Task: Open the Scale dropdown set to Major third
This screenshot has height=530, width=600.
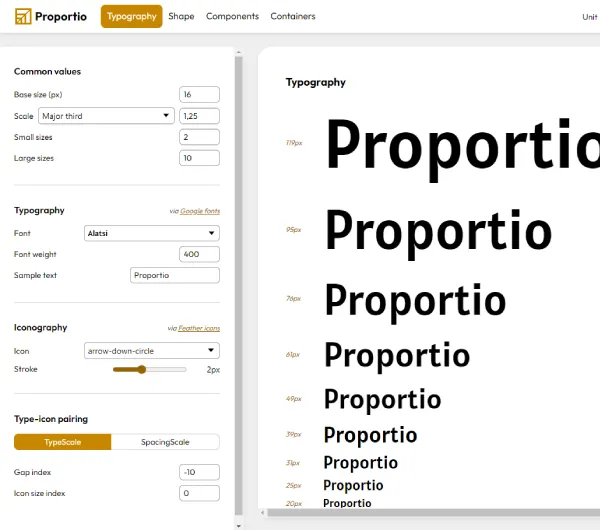Action: click(x=106, y=116)
